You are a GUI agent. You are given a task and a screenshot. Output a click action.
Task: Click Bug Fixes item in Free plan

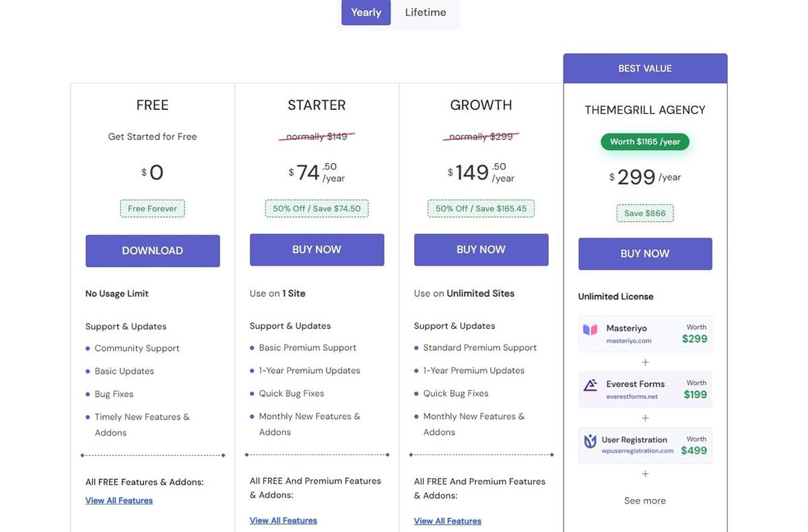pos(114,394)
